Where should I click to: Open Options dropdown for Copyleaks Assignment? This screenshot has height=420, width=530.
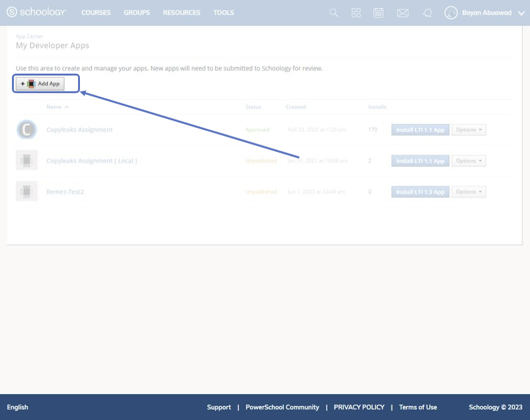[x=469, y=130]
